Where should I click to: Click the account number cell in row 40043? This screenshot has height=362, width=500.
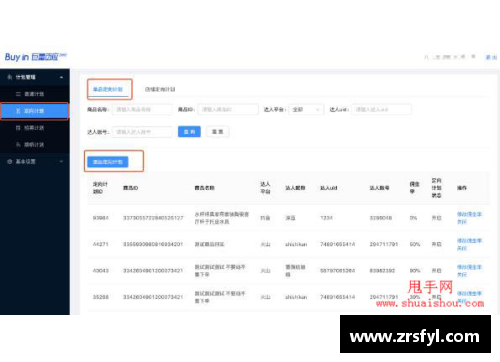(382, 271)
